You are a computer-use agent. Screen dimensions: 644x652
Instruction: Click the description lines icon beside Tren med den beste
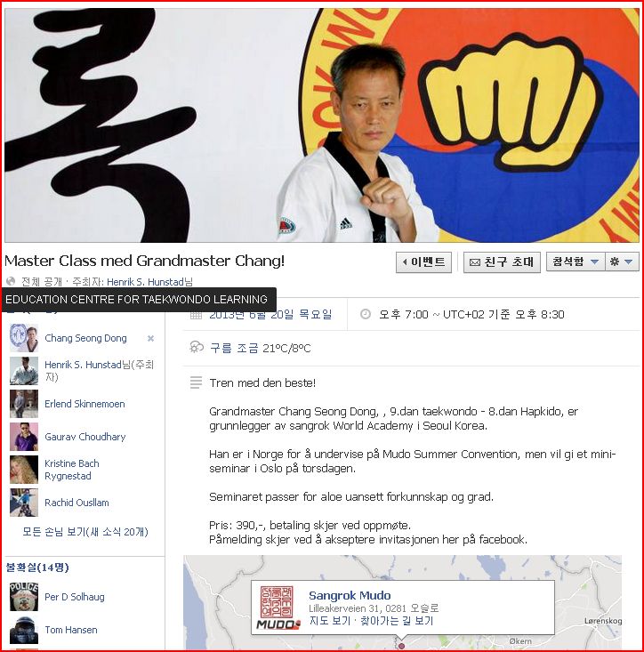(x=196, y=382)
